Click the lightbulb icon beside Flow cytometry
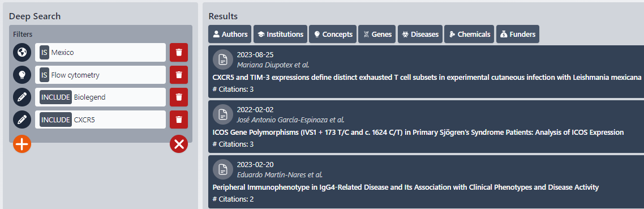 (23, 75)
